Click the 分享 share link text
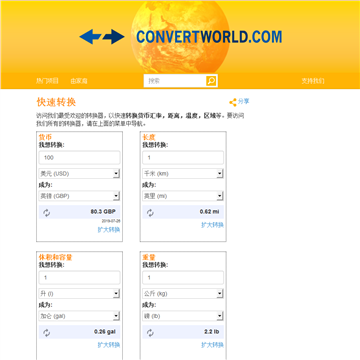Viewport: 360px width, 360px height. point(244,101)
